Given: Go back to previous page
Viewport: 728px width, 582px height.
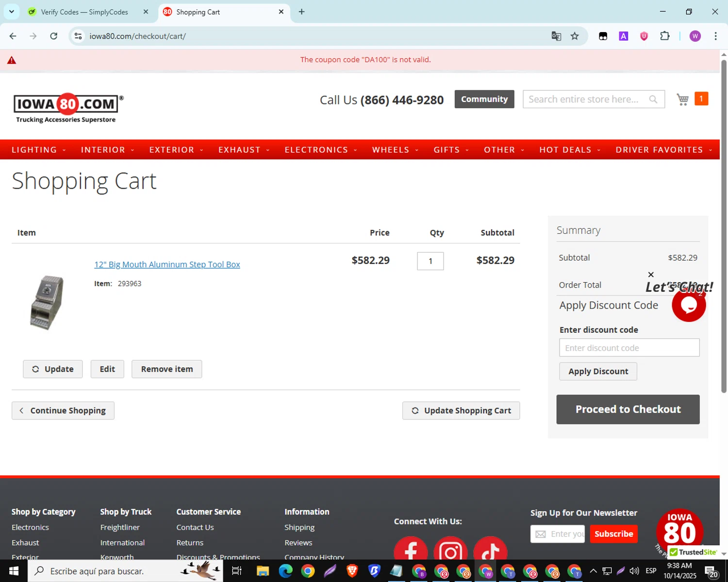Looking at the screenshot, I should [x=13, y=36].
